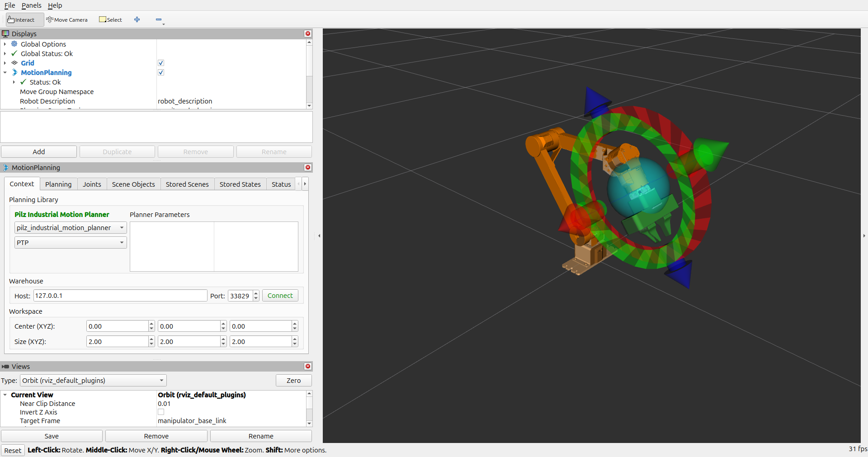Close the MotionPlanning panel
This screenshot has width=868, height=457.
[x=308, y=167]
